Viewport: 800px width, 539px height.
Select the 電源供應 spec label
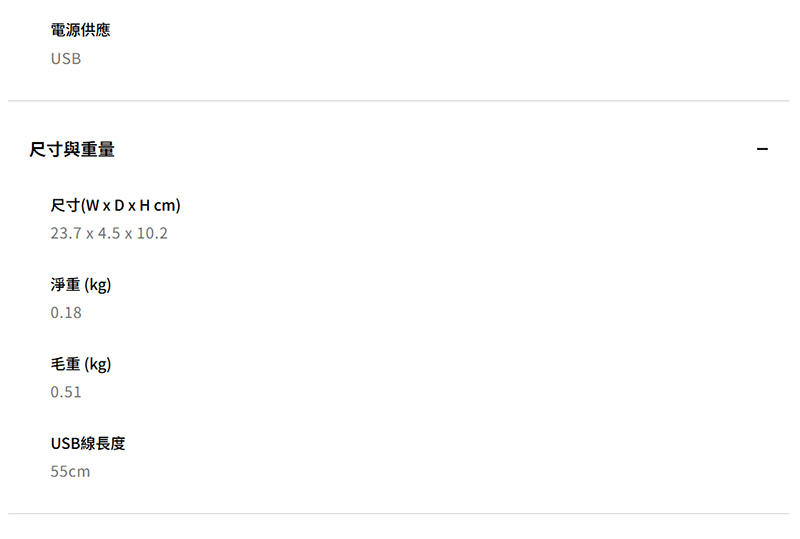point(80,30)
